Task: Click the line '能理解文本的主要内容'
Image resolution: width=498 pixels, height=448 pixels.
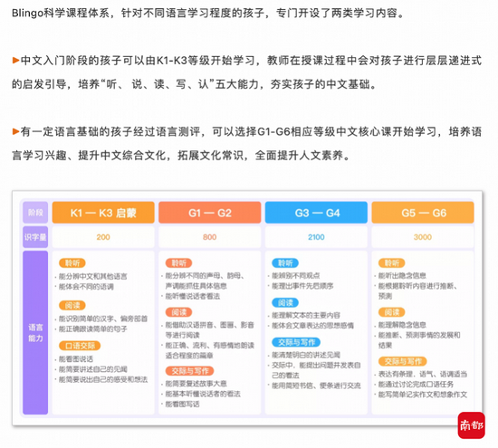Action: coord(306,315)
